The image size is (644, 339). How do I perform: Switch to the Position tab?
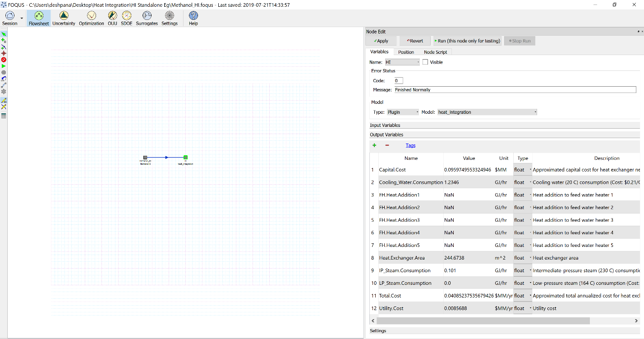click(x=406, y=51)
